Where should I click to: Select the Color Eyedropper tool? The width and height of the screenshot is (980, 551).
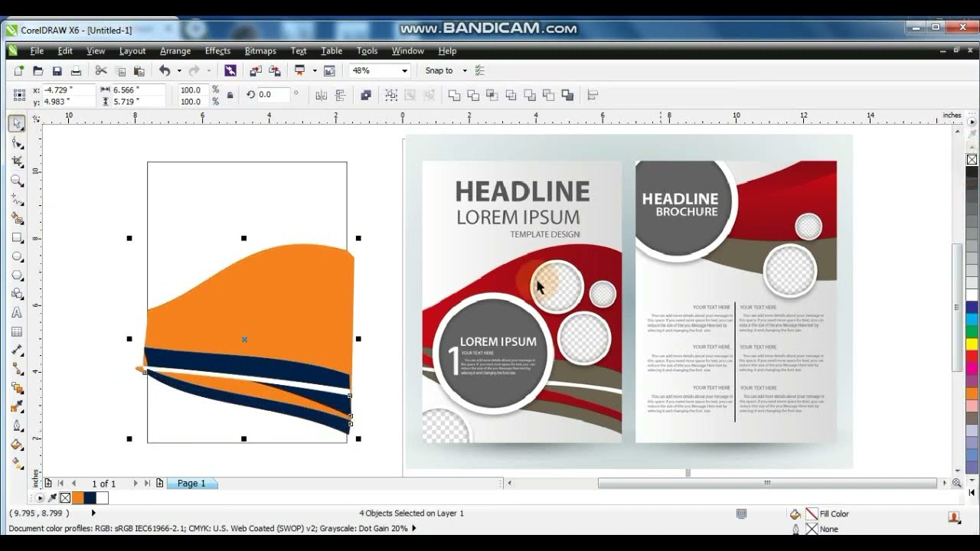(17, 406)
